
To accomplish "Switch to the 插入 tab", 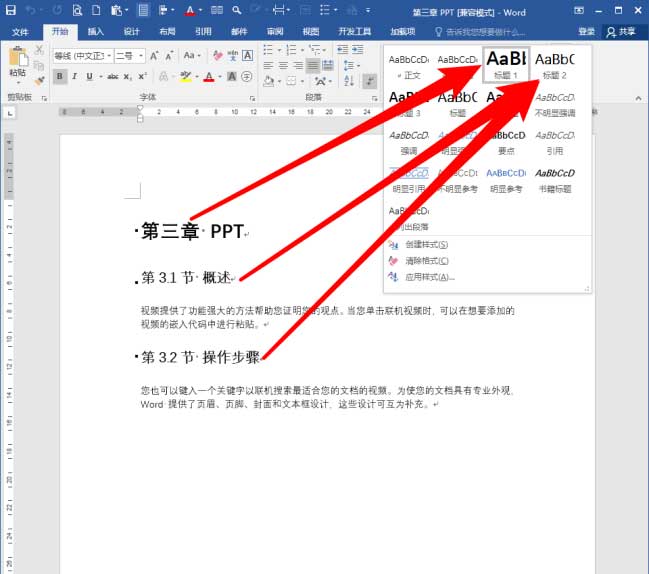I will point(96,31).
